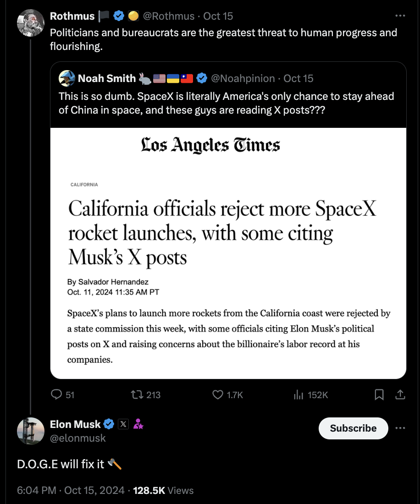420x504 pixels.
Task: Click the blue verified badge next to Rothmus
Action: click(x=118, y=15)
